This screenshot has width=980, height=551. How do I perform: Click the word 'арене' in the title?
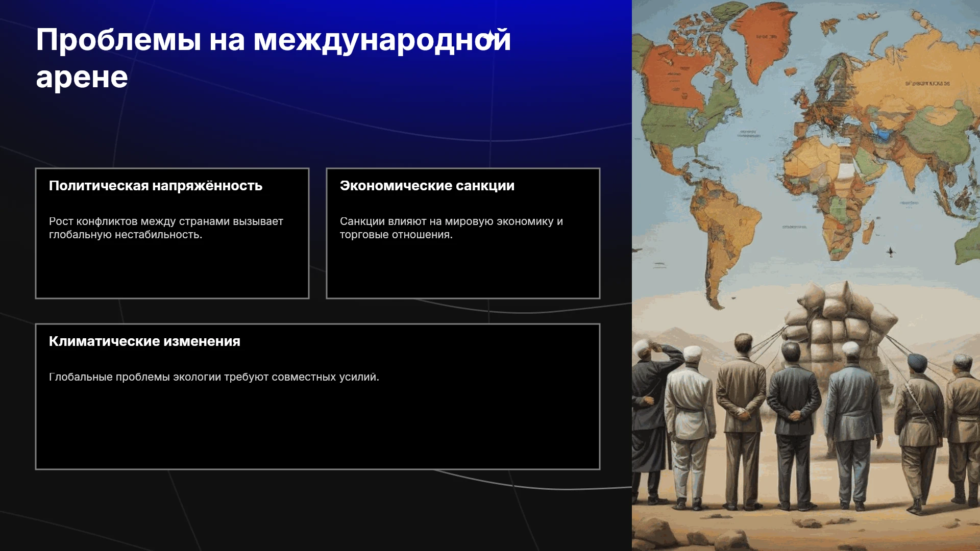(82, 77)
